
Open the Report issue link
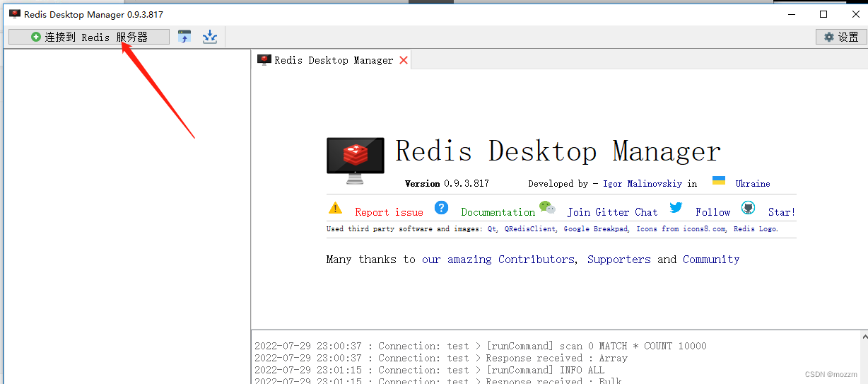[x=389, y=212]
